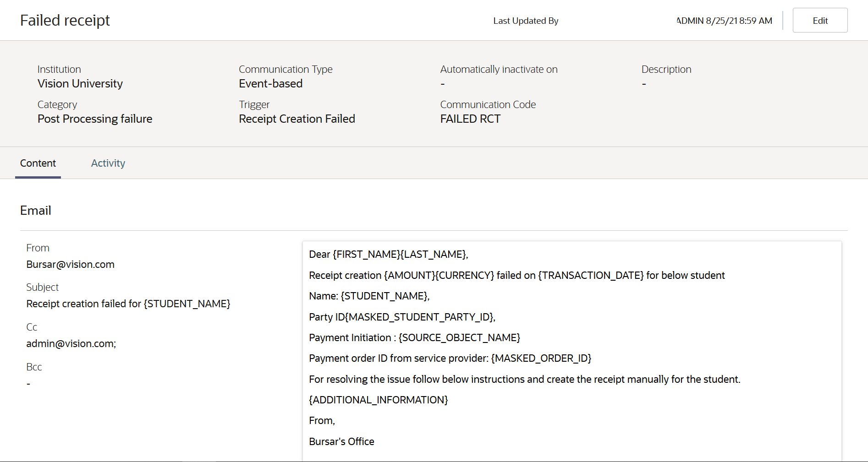Click the Email section heading
Viewport: 868px width, 462px height.
[x=36, y=211]
